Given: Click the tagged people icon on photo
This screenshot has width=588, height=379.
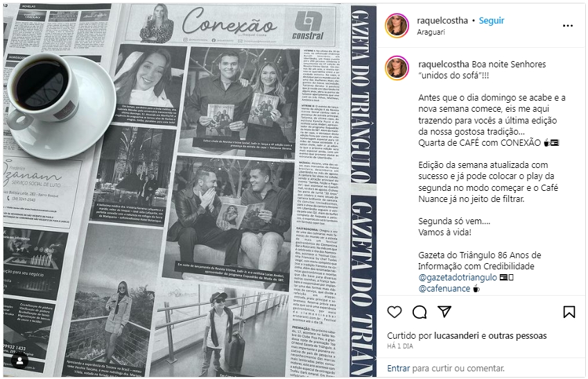Looking at the screenshot, I should pos(19,361).
